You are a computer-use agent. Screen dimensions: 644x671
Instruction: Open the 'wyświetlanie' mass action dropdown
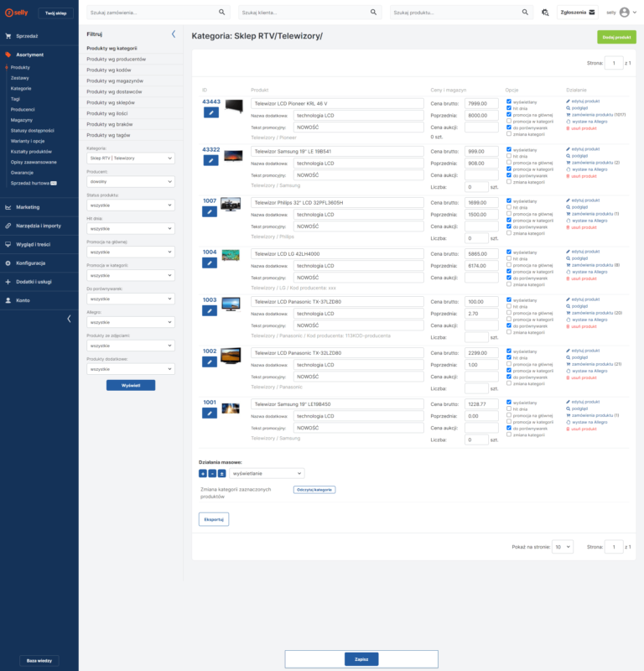pos(267,473)
